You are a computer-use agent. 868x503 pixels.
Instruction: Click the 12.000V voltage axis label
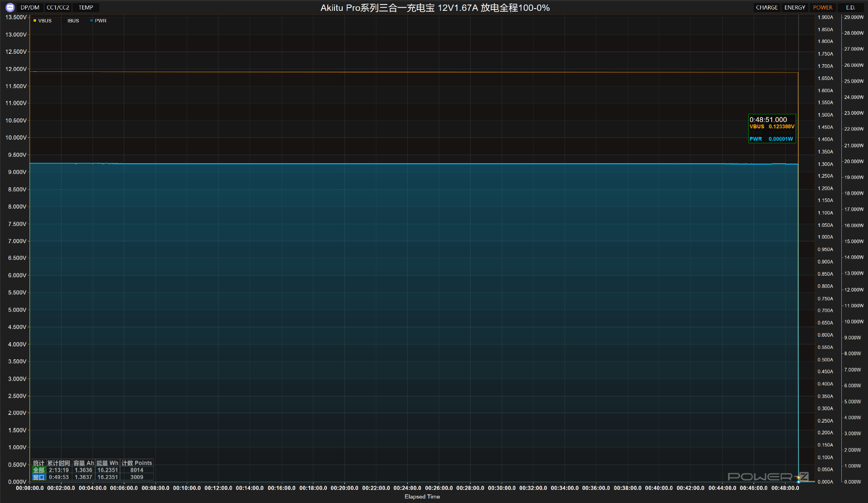[x=16, y=69]
